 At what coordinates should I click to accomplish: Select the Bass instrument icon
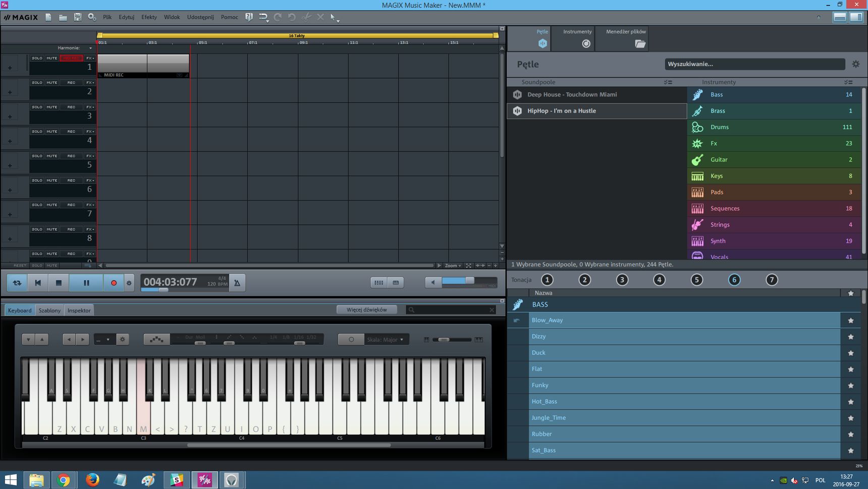697,94
